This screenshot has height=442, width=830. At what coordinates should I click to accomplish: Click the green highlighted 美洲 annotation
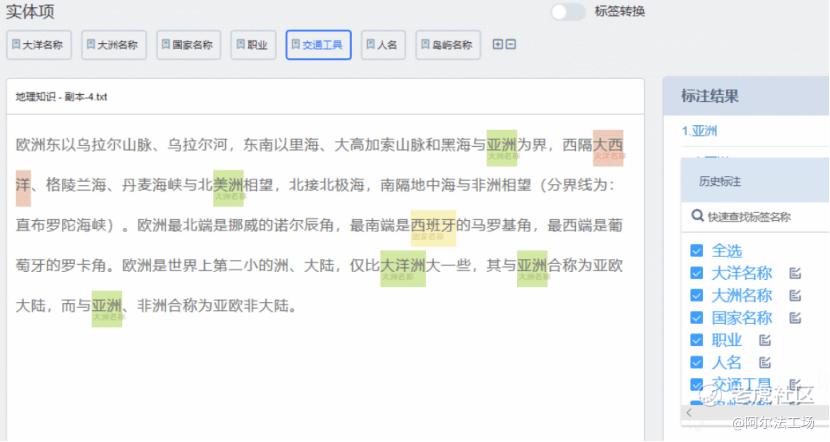(x=228, y=188)
